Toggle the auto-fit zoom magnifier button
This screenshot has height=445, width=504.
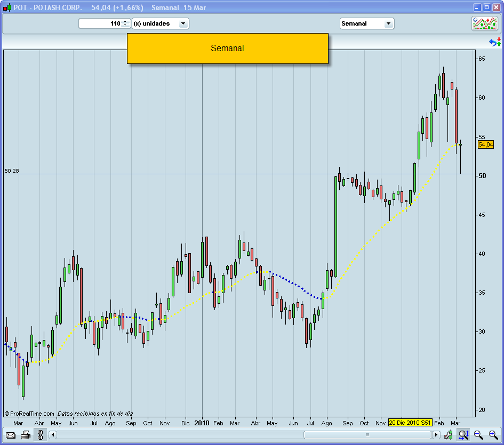click(463, 435)
